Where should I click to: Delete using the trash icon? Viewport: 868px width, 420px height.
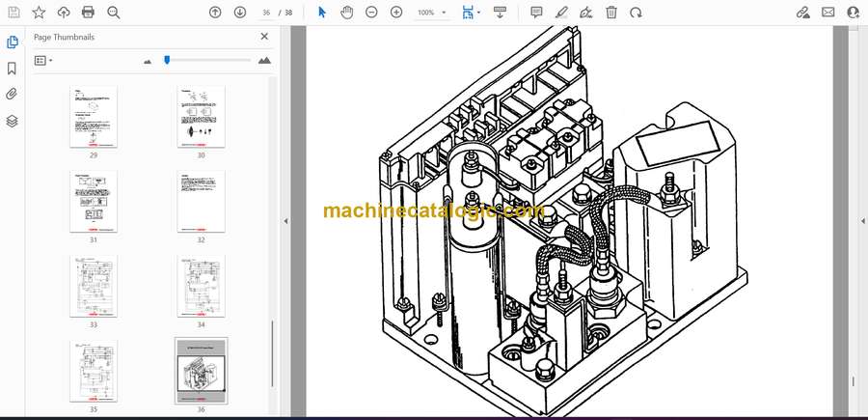(x=611, y=13)
